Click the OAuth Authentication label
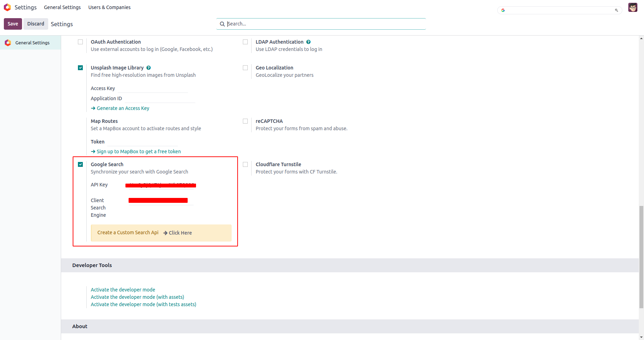This screenshot has width=644, height=340. pyautogui.click(x=116, y=42)
